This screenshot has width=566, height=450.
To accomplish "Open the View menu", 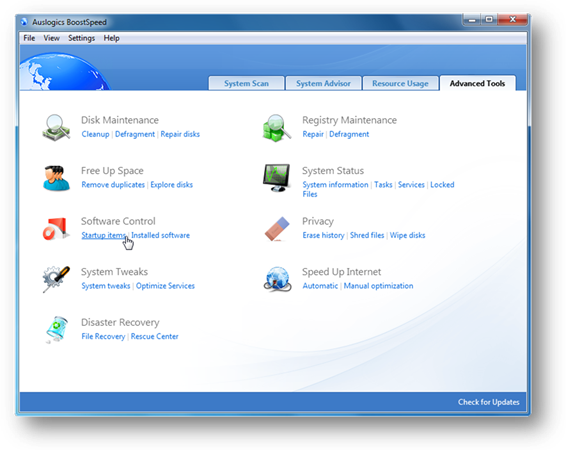I will pyautogui.click(x=52, y=38).
